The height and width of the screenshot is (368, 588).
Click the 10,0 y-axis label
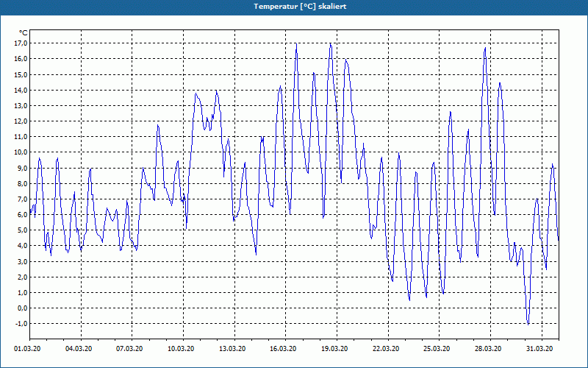coord(21,152)
